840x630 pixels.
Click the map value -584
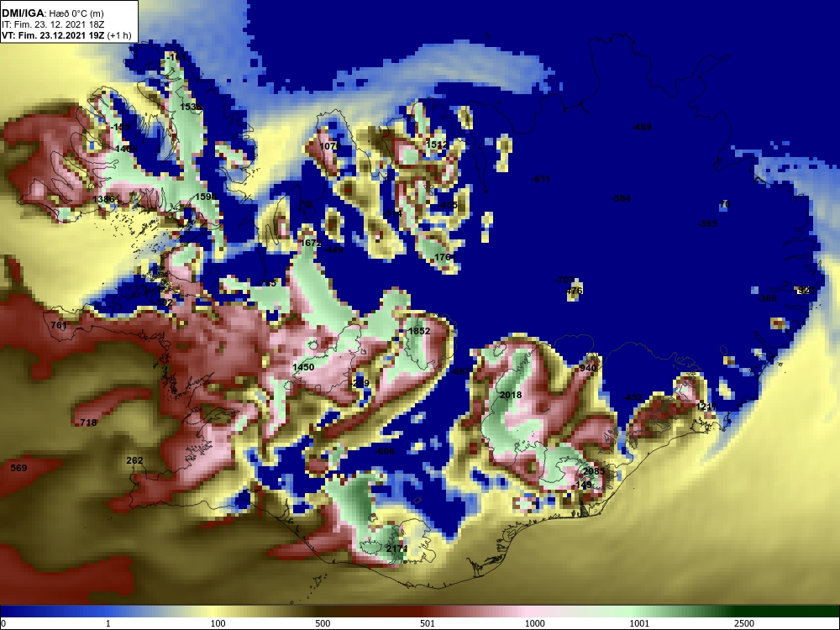click(621, 198)
